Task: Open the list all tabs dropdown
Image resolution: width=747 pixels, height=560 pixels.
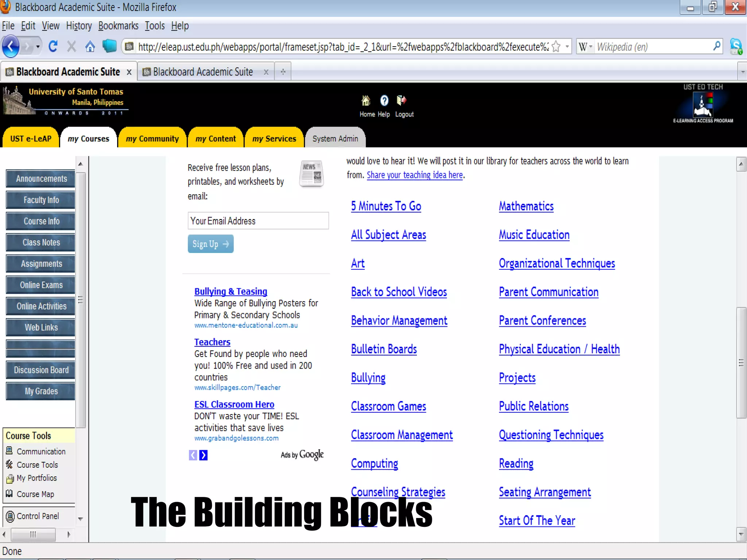Action: [x=743, y=72]
